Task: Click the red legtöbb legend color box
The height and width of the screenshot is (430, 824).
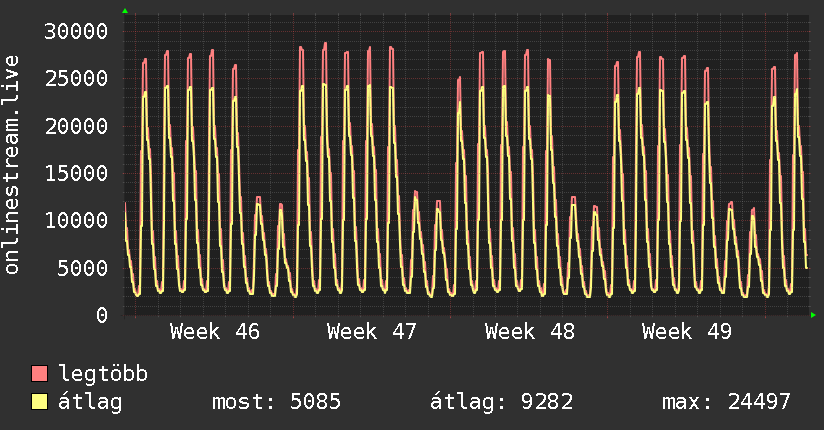Action: click(40, 374)
